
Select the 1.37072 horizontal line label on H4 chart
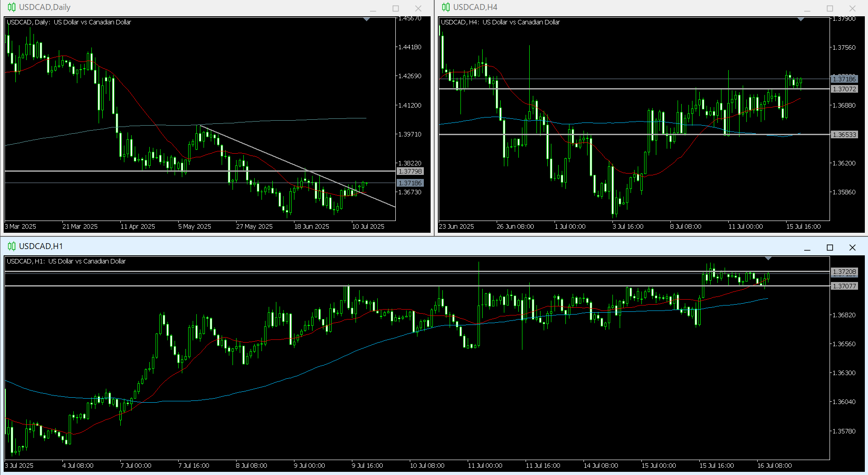[x=844, y=89]
